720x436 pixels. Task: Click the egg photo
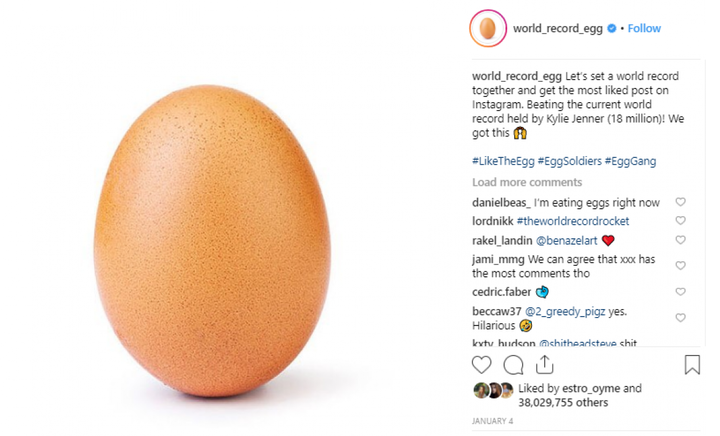click(212, 241)
